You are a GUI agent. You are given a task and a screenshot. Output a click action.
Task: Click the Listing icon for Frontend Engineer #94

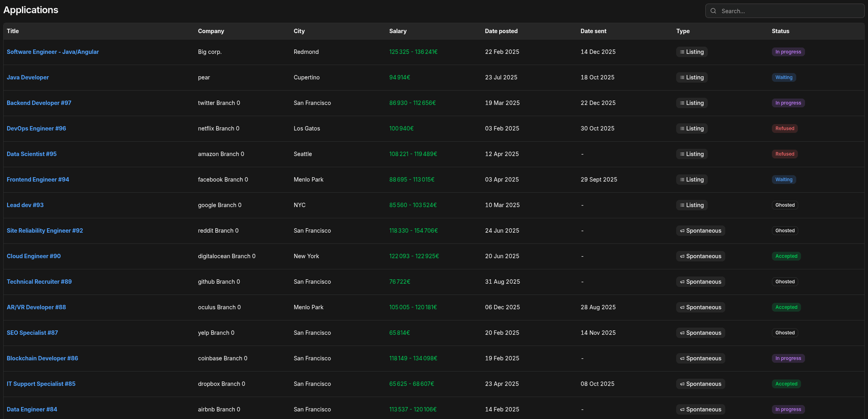tap(681, 180)
